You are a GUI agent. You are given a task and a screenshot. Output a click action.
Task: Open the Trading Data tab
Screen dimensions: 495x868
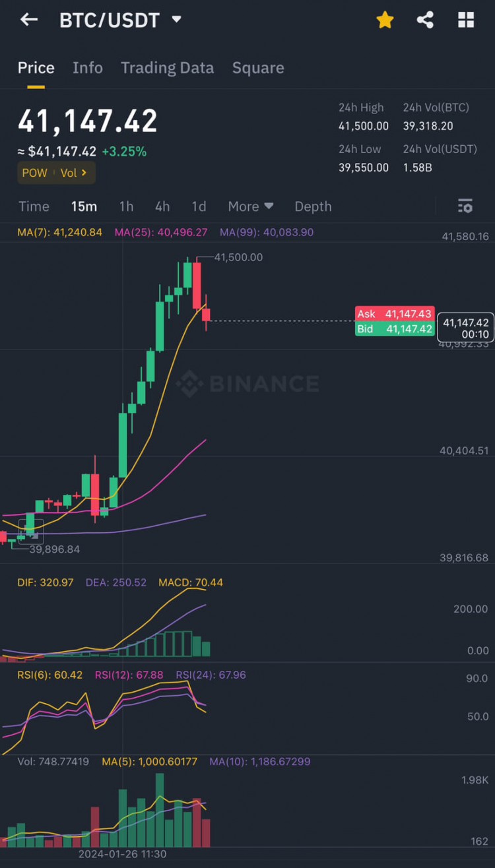pos(167,68)
